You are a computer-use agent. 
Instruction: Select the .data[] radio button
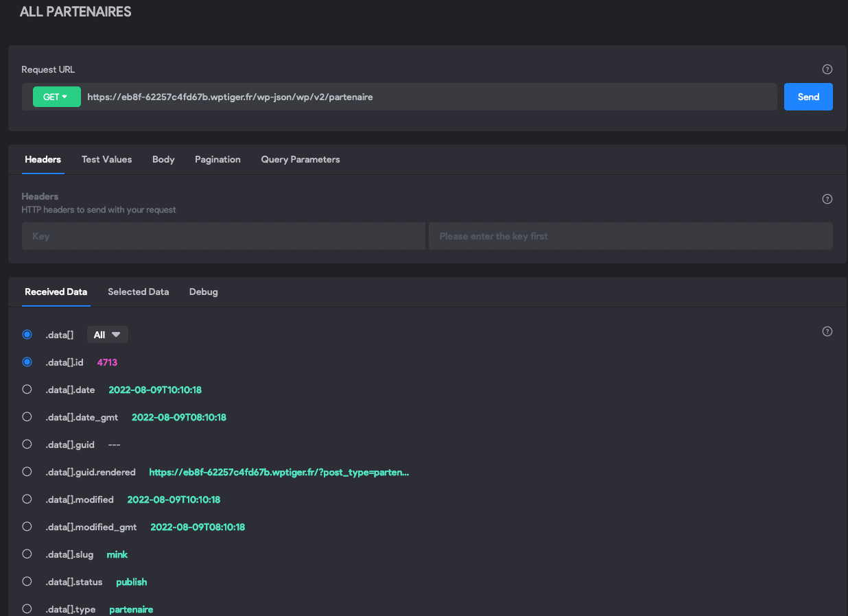pyautogui.click(x=27, y=335)
